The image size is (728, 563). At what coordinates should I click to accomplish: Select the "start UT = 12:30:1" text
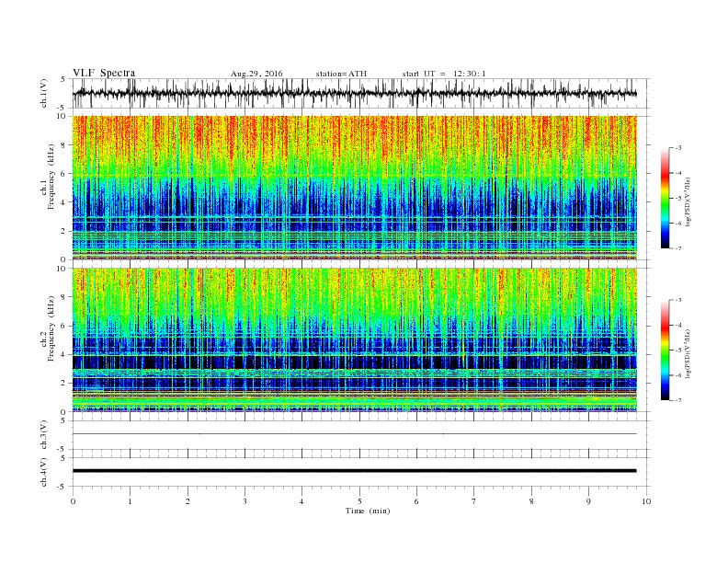pos(444,74)
